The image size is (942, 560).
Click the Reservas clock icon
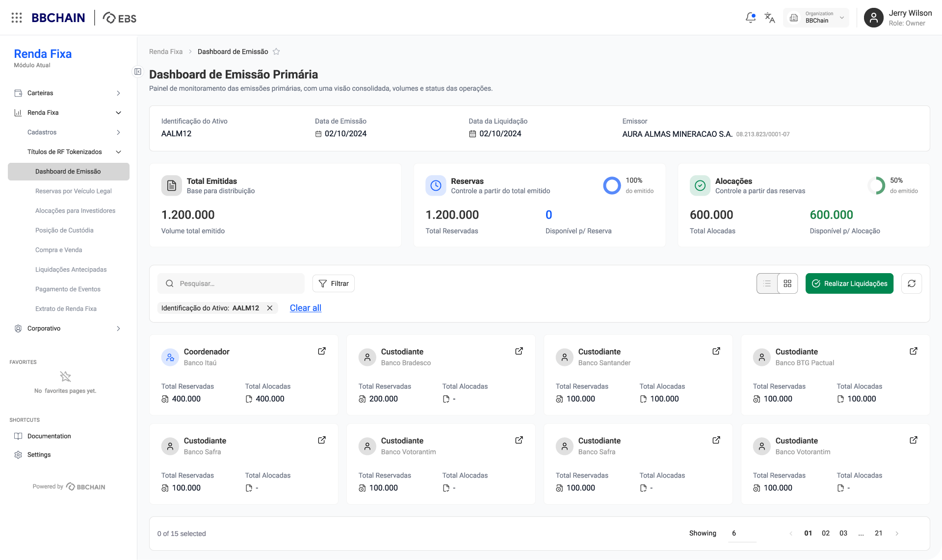click(x=436, y=185)
